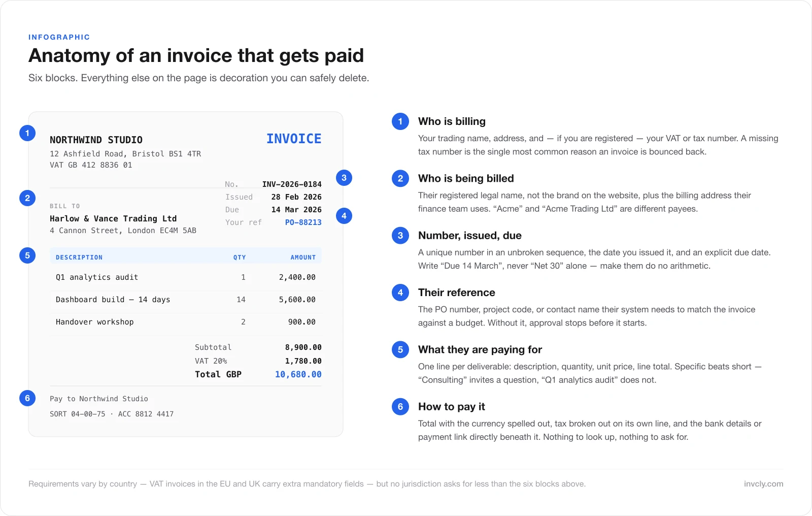Click the blue INVOICE title on the invoice card

294,139
